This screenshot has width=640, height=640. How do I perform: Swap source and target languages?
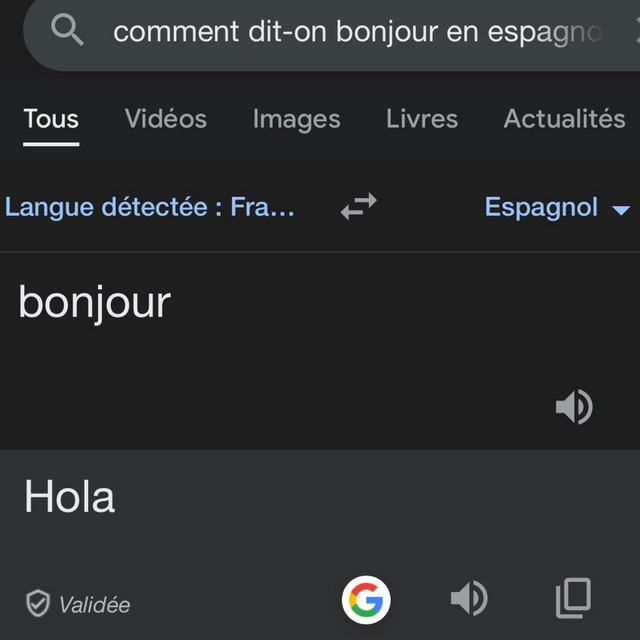click(358, 207)
